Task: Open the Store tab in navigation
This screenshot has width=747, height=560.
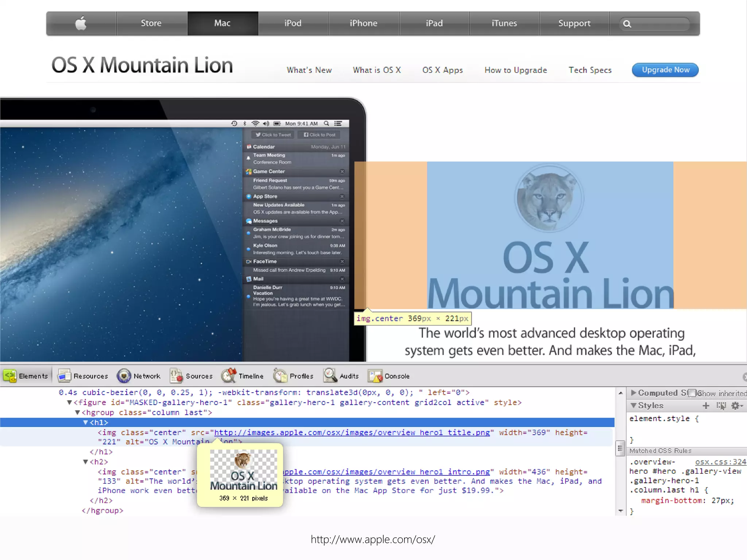Action: pyautogui.click(x=151, y=23)
